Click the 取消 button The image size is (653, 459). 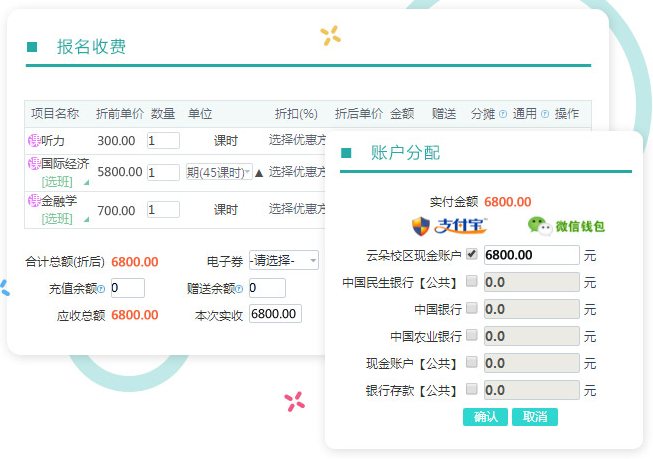535,417
